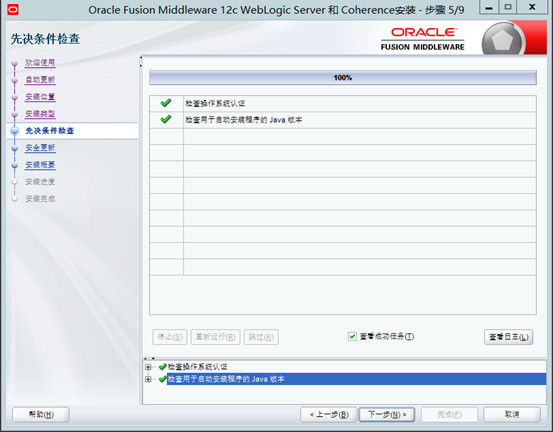
Task: Click the 安装进度 step label
Action: (x=40, y=182)
